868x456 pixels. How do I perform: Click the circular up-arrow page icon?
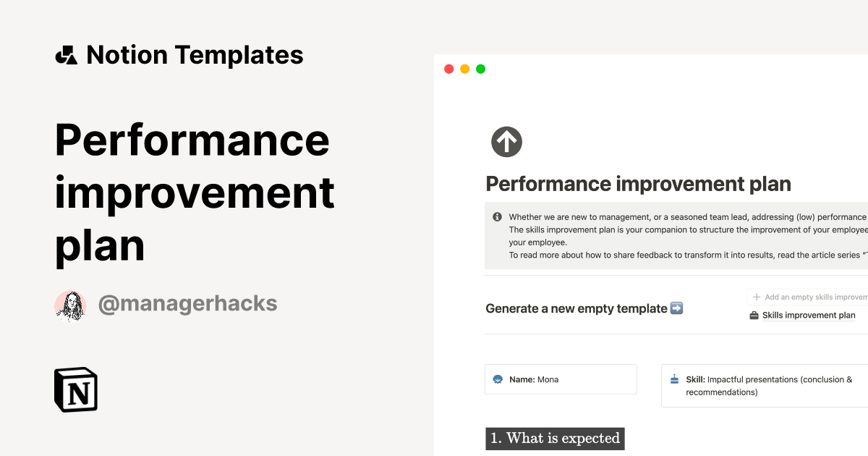[506, 141]
